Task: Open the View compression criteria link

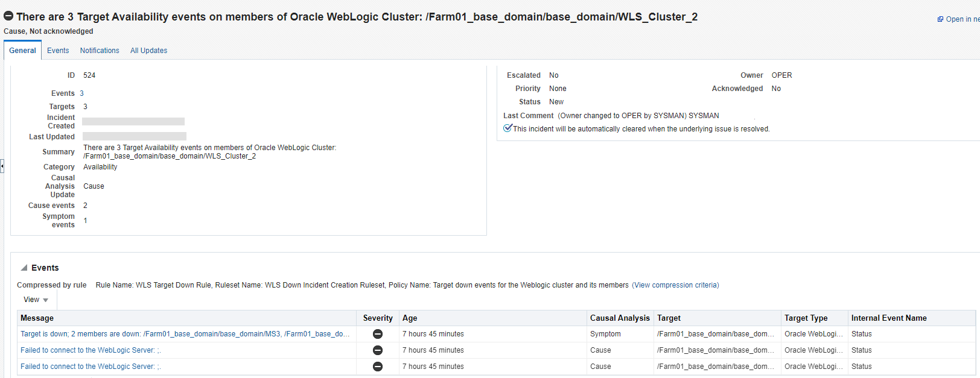Action: pos(675,285)
